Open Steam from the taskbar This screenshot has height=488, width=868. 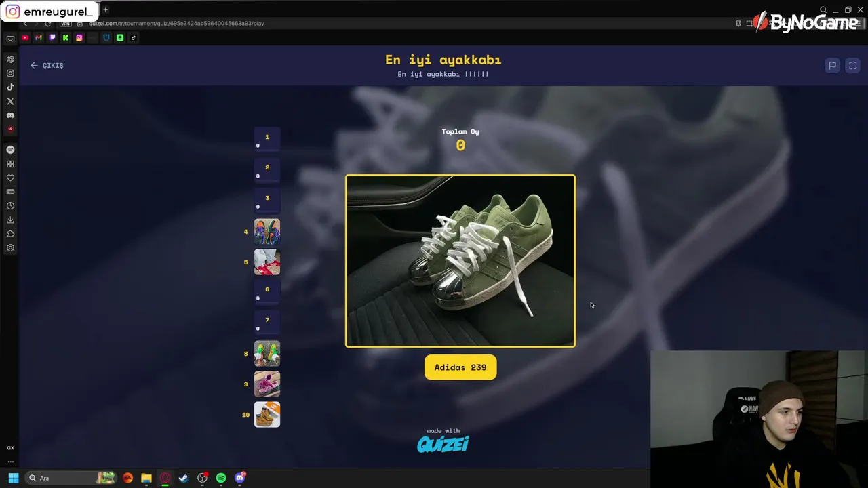(183, 478)
